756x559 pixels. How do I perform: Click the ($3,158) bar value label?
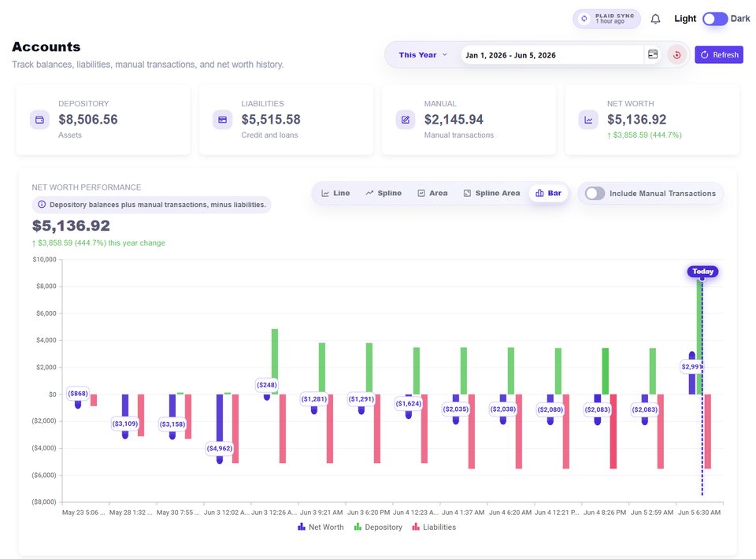pos(172,424)
